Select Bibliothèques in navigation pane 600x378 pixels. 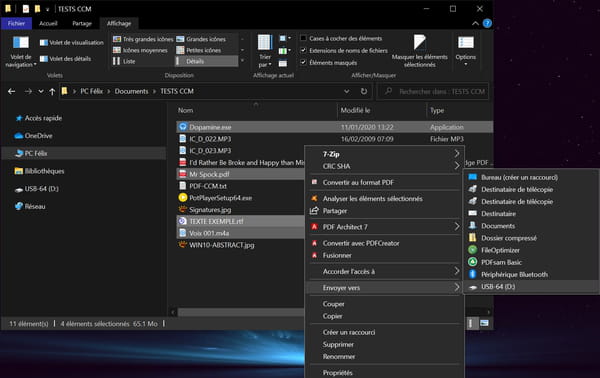coord(39,171)
